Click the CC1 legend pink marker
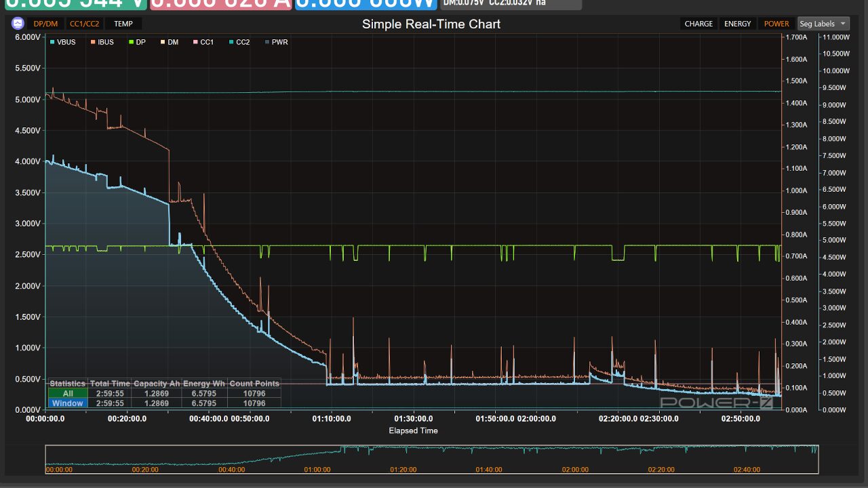 tap(195, 42)
